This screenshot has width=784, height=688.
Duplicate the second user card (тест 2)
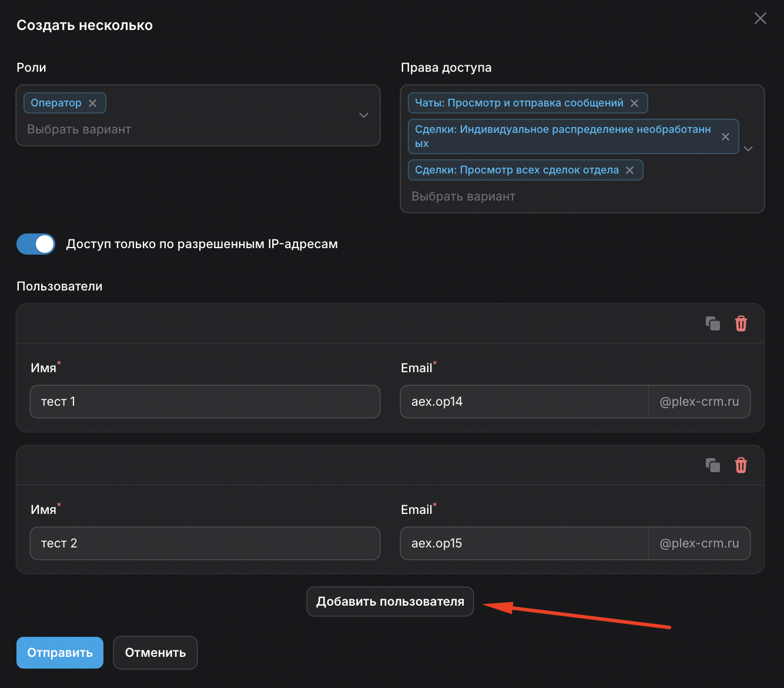713,465
